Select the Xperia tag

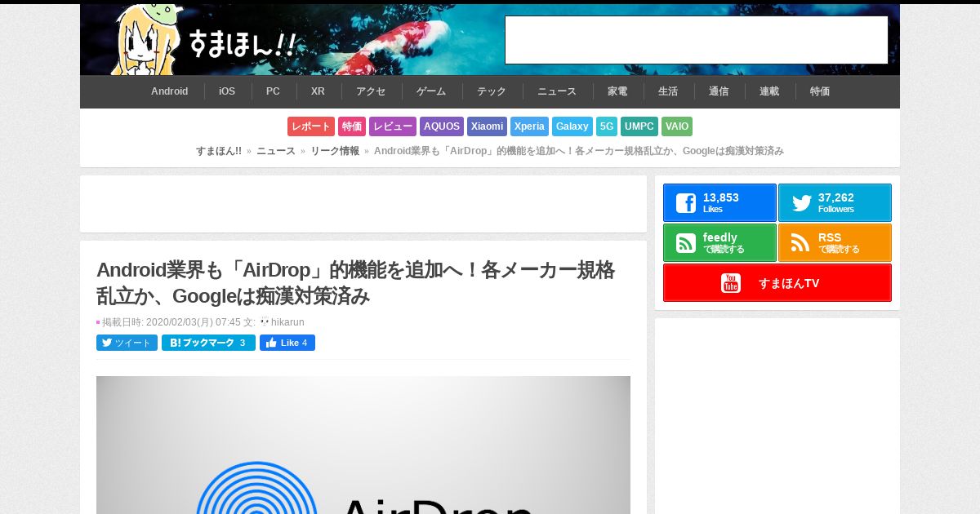click(x=529, y=126)
